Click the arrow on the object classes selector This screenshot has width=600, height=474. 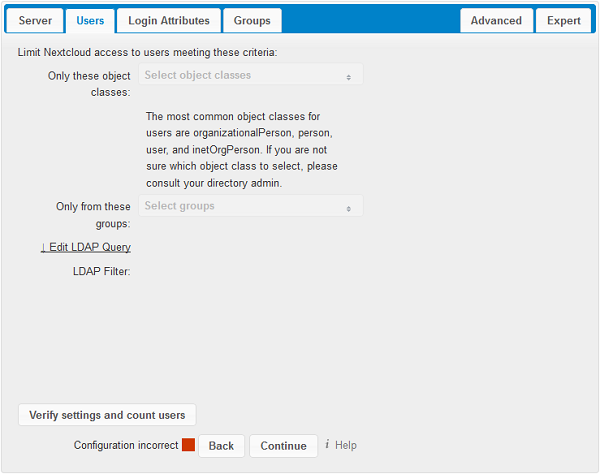[348, 76]
